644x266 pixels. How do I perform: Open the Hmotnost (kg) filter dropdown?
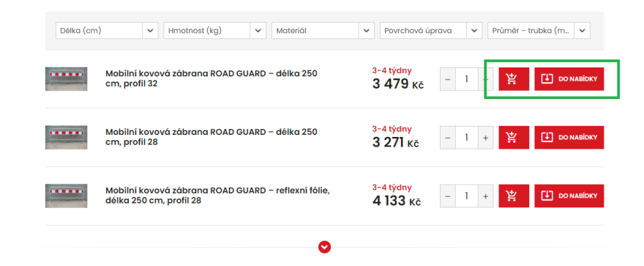(x=215, y=31)
